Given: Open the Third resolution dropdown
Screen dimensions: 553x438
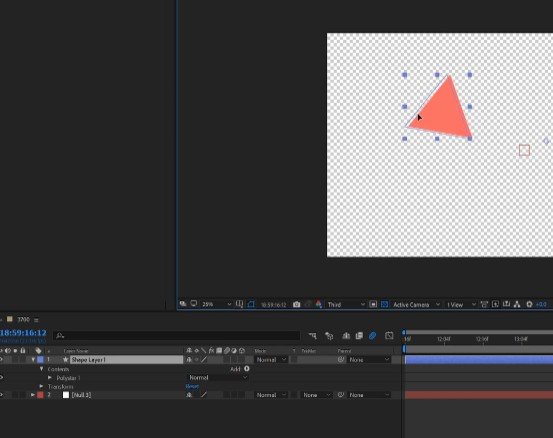Looking at the screenshot, I should tap(346, 304).
